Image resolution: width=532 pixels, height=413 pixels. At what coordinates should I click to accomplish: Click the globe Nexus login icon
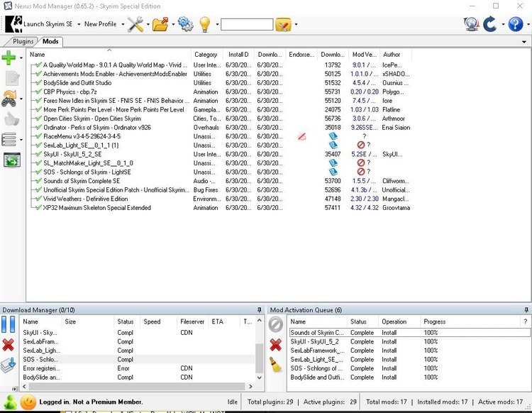click(x=471, y=24)
